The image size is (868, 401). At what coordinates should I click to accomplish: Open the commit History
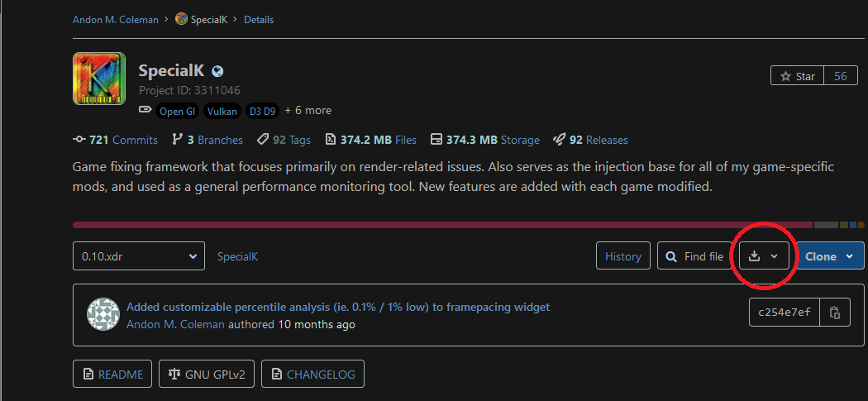click(x=622, y=256)
